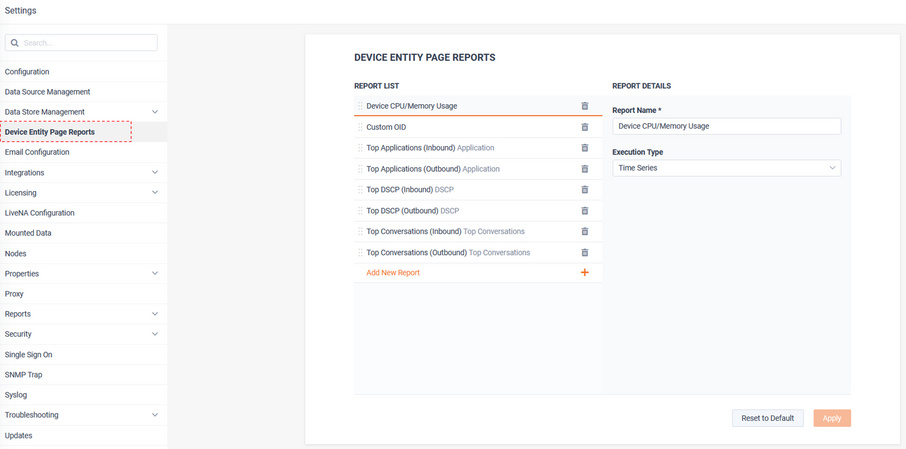The image size is (906, 449).
Task: Click trash icon for Top Applications (Inbound)
Action: (584, 148)
